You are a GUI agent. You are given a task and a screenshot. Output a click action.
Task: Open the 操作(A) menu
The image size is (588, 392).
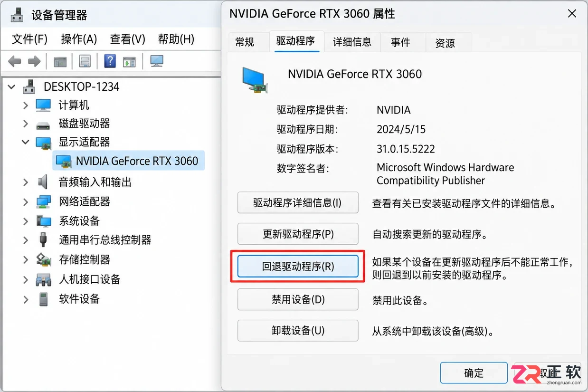click(79, 39)
